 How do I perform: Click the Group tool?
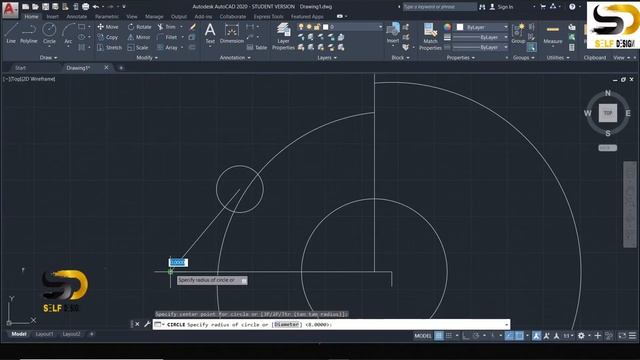(x=518, y=33)
